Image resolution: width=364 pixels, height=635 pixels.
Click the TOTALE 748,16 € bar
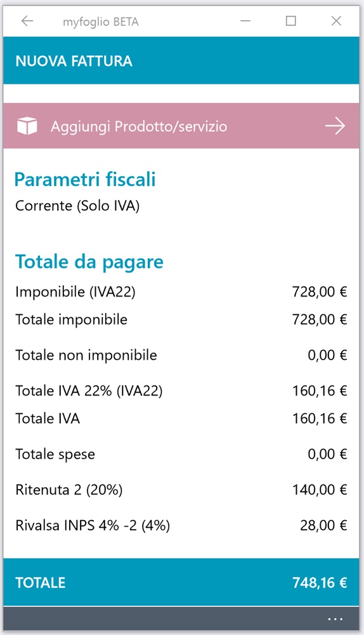point(181,582)
